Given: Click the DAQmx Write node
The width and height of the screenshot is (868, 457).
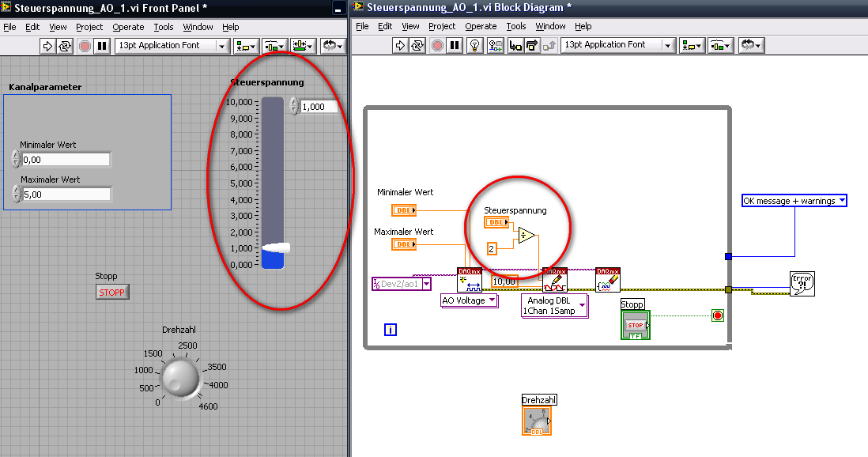Looking at the screenshot, I should pyautogui.click(x=554, y=281).
